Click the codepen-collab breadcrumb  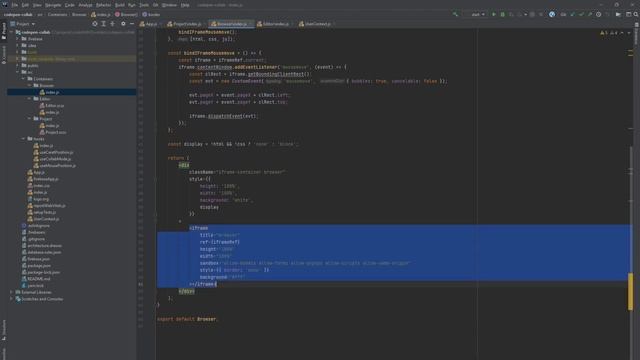click(18, 14)
